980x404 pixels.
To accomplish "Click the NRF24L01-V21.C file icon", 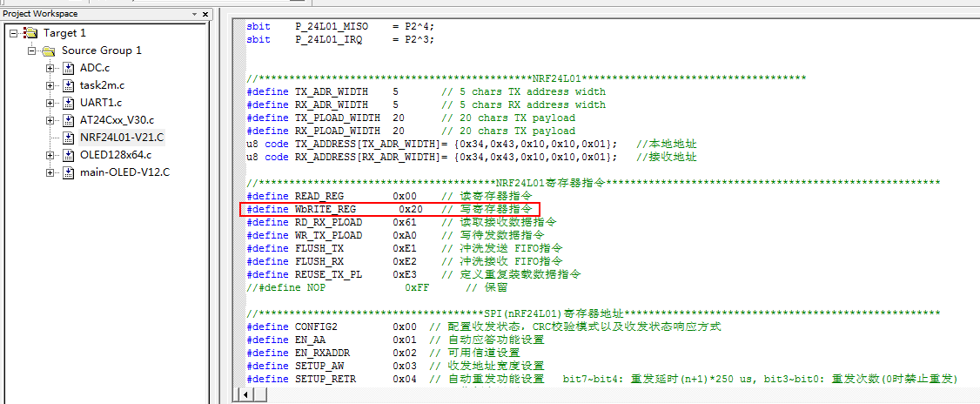I will (69, 138).
